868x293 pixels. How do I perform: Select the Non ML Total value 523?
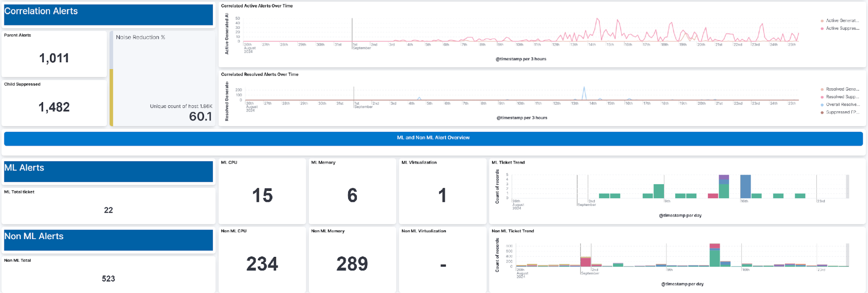tap(109, 279)
